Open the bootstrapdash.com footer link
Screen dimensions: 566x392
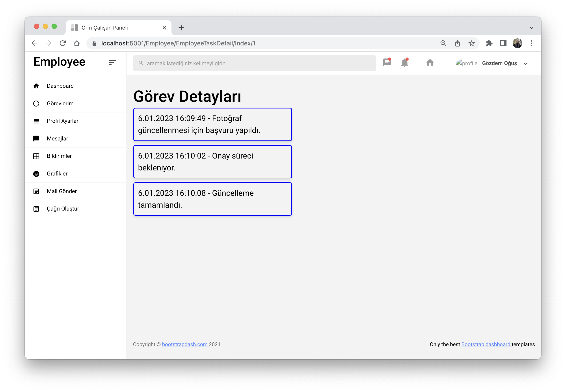pos(185,344)
